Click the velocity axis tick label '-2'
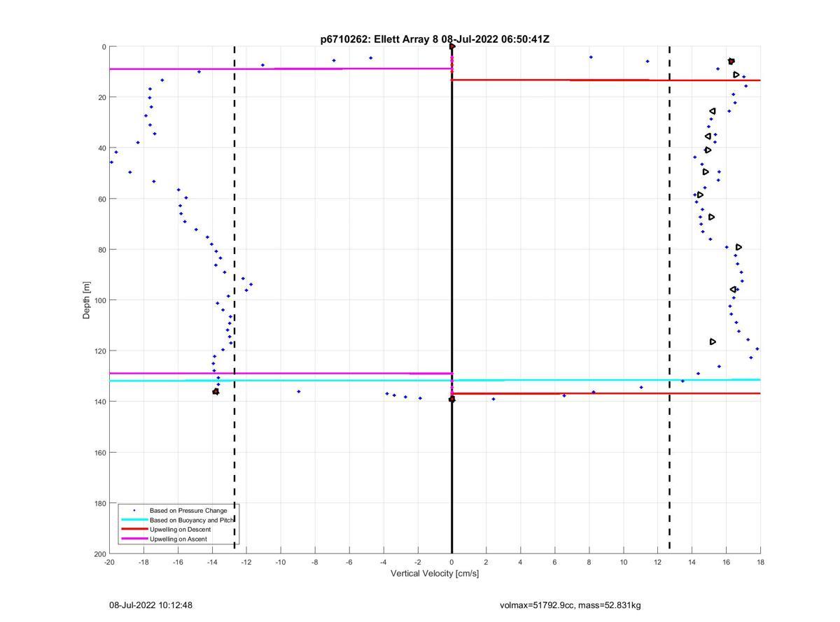 tap(418, 562)
